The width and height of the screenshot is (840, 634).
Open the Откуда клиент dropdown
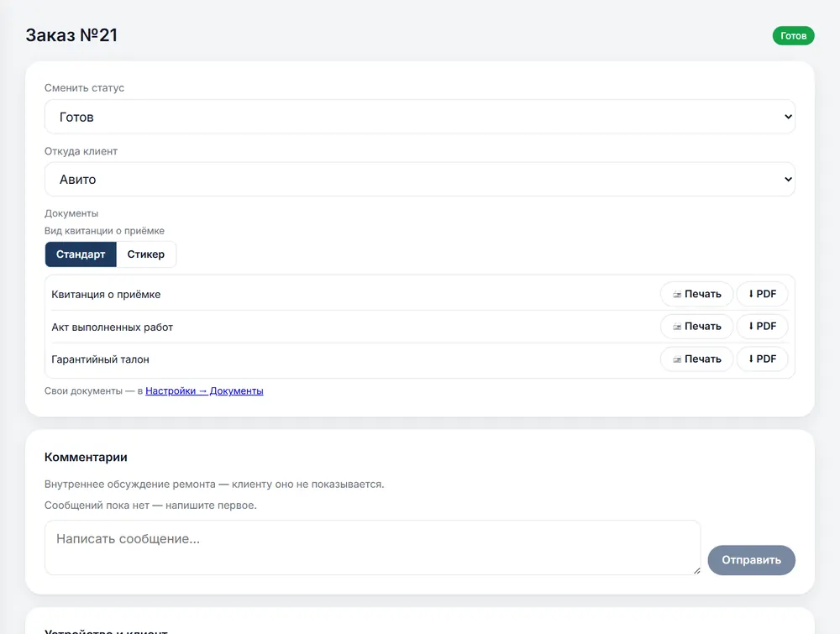tap(419, 180)
